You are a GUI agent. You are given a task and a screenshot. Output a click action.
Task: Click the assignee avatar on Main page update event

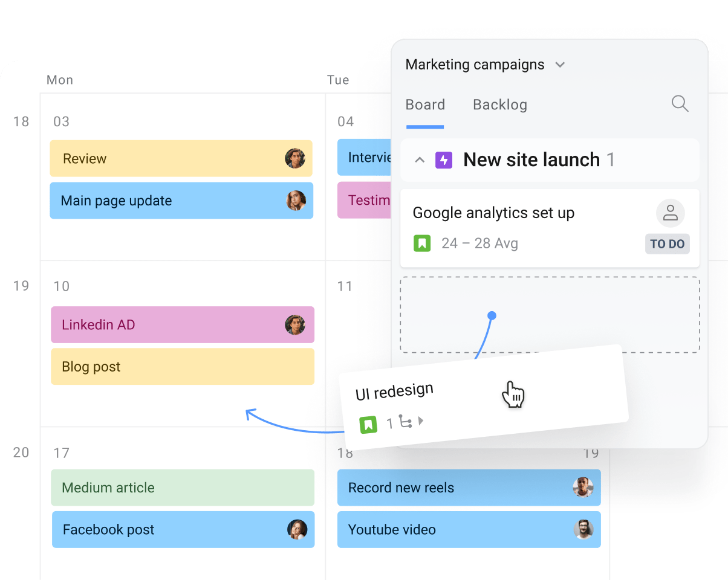pos(296,201)
